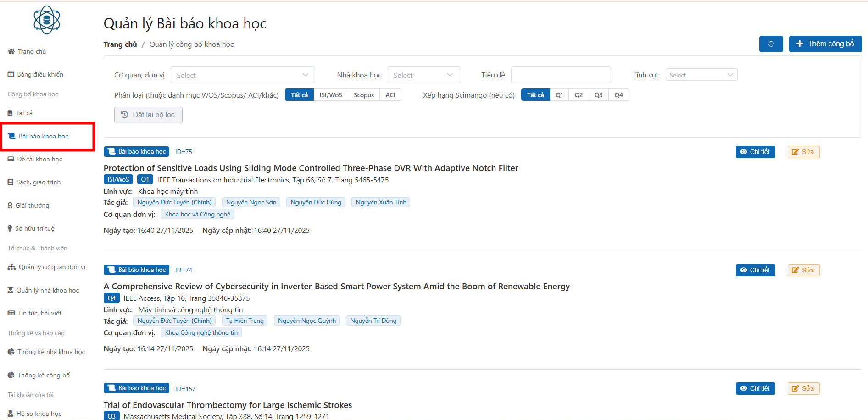Click Thêm công bố button

pyautogui.click(x=825, y=44)
